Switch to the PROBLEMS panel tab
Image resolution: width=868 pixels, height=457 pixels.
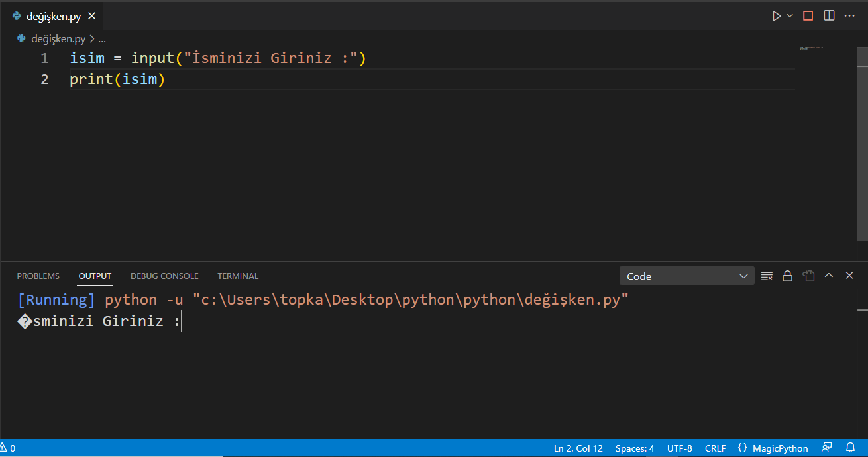pos(38,276)
